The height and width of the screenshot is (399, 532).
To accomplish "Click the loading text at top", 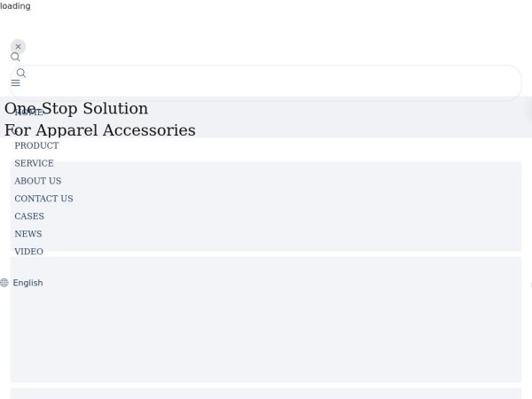I will (15, 6).
